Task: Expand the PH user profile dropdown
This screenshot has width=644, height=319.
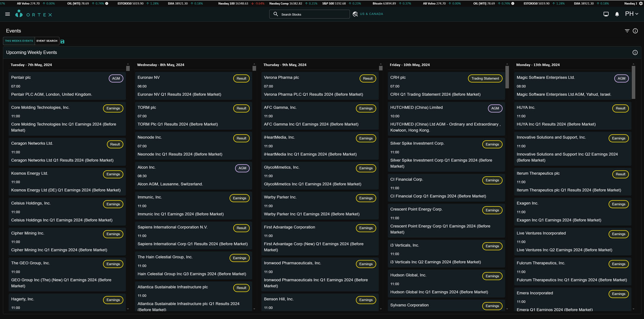Action: pyautogui.click(x=631, y=14)
